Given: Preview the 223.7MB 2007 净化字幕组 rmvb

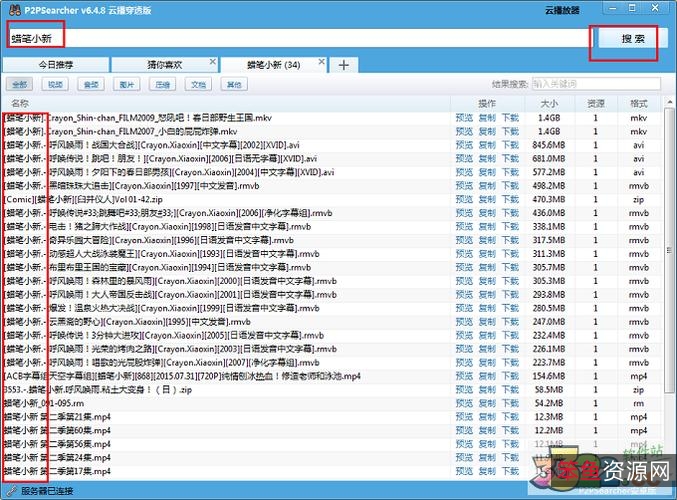Looking at the screenshot, I should pos(464,362).
